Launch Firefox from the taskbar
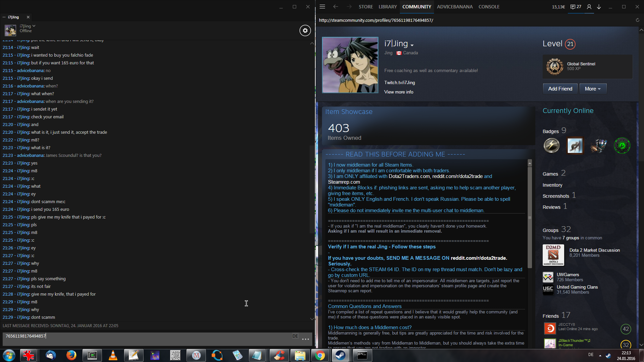The height and width of the screenshot is (362, 644). coord(71,355)
